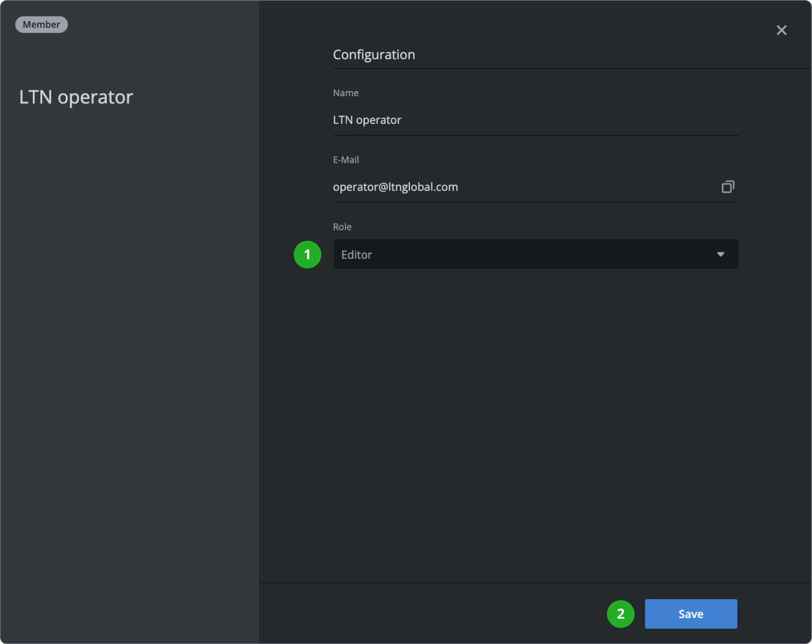
Task: Click the Role field label
Action: coord(342,227)
